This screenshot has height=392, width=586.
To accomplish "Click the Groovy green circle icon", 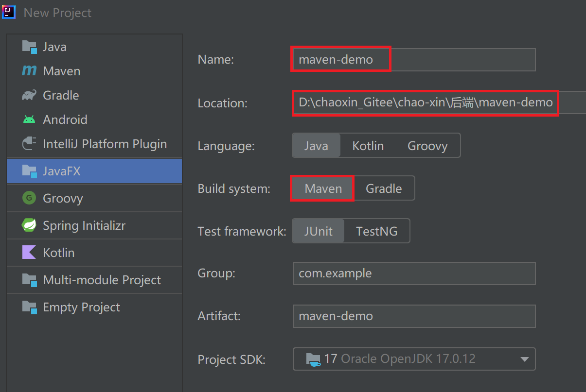I will [29, 198].
